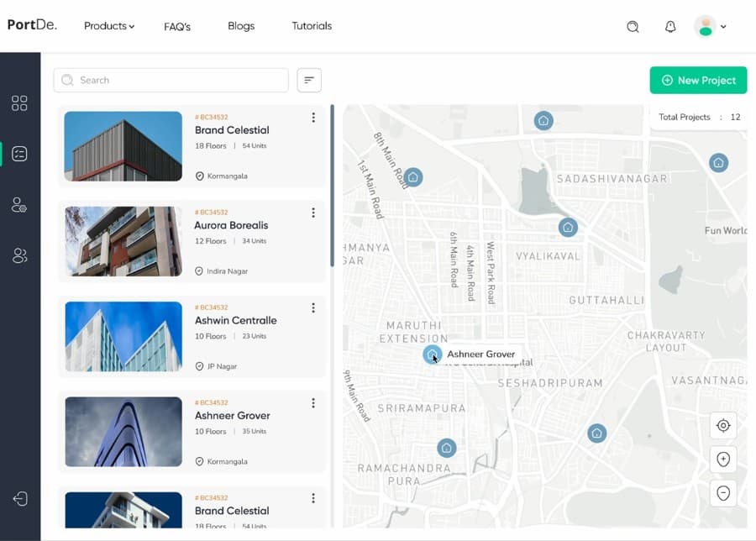The width and height of the screenshot is (756, 541).
Task: Click the logout icon in the sidebar
Action: click(20, 498)
